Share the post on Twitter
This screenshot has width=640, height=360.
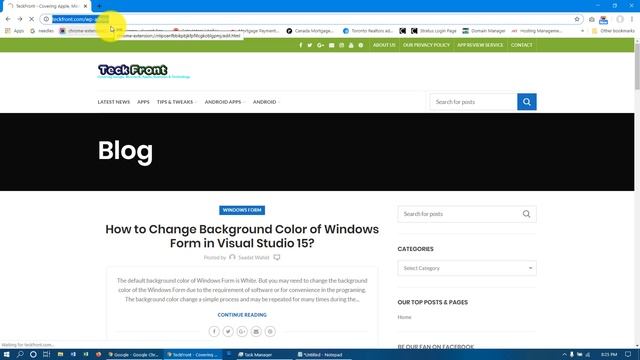click(228, 331)
